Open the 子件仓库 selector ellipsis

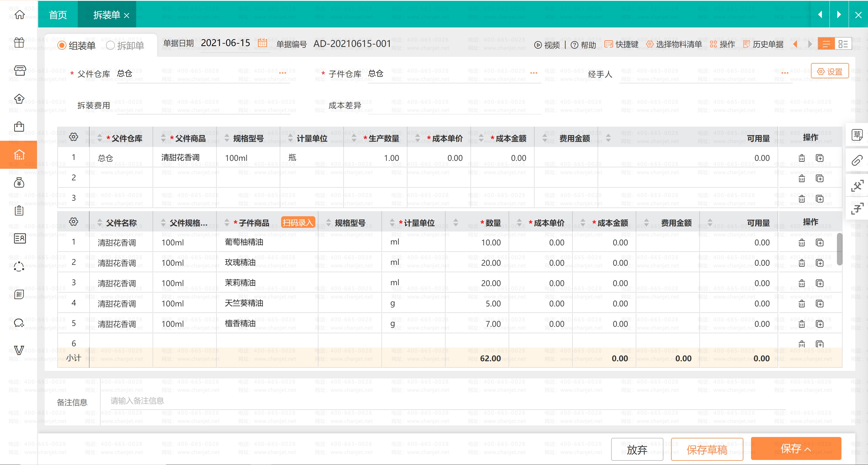pos(534,73)
